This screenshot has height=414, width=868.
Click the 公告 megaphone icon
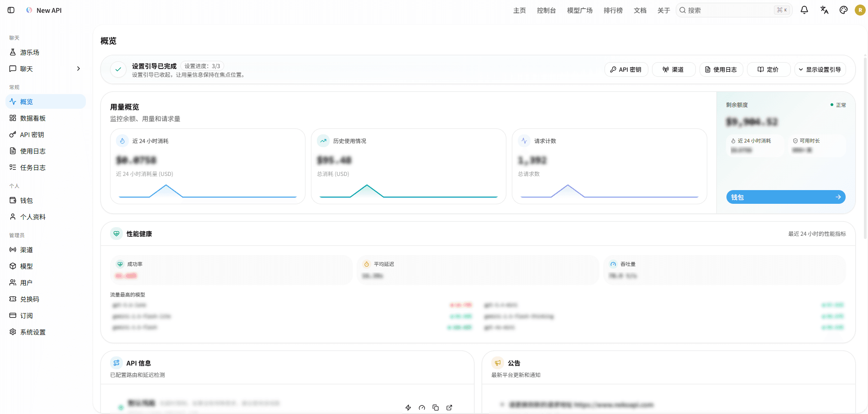coord(498,363)
